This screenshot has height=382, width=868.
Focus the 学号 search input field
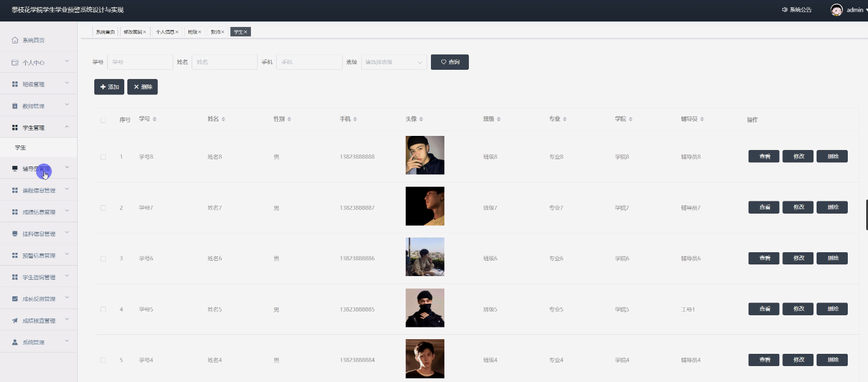(140, 62)
